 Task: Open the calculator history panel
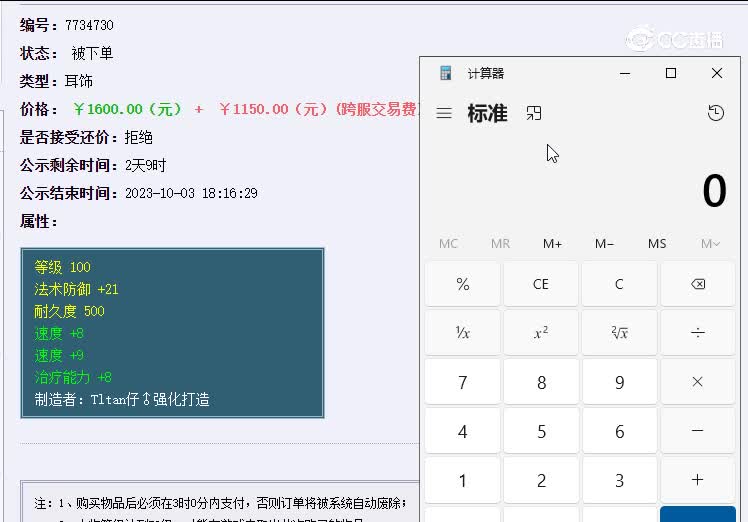click(x=716, y=113)
